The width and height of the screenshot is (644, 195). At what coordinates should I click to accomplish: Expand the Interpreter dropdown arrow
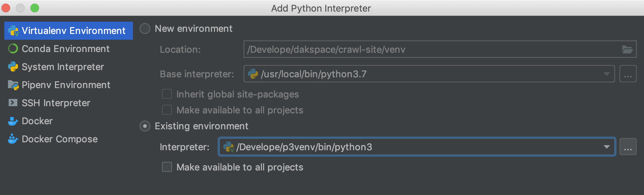click(606, 147)
